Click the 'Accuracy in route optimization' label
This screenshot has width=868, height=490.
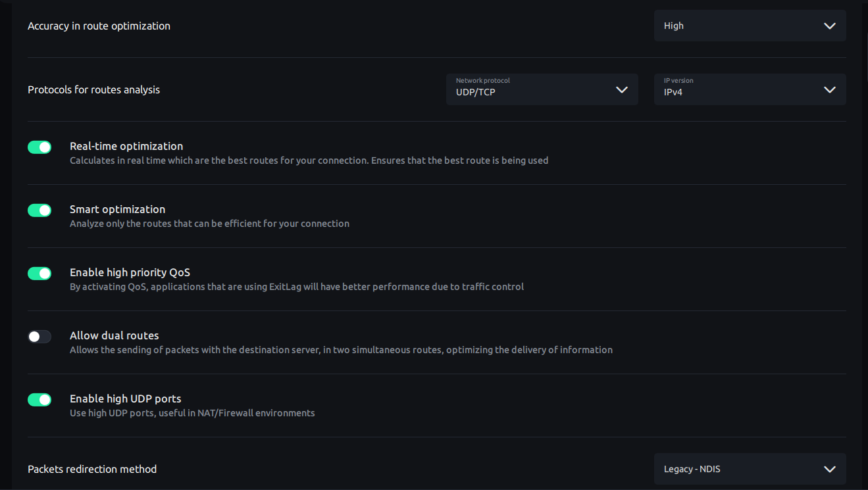(x=99, y=26)
